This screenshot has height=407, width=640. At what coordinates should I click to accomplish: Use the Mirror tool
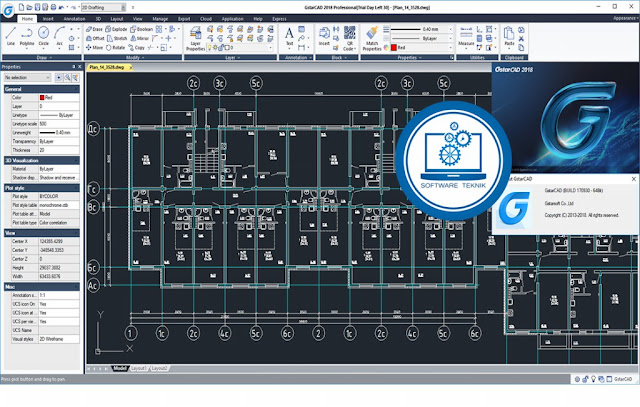[x=140, y=38]
